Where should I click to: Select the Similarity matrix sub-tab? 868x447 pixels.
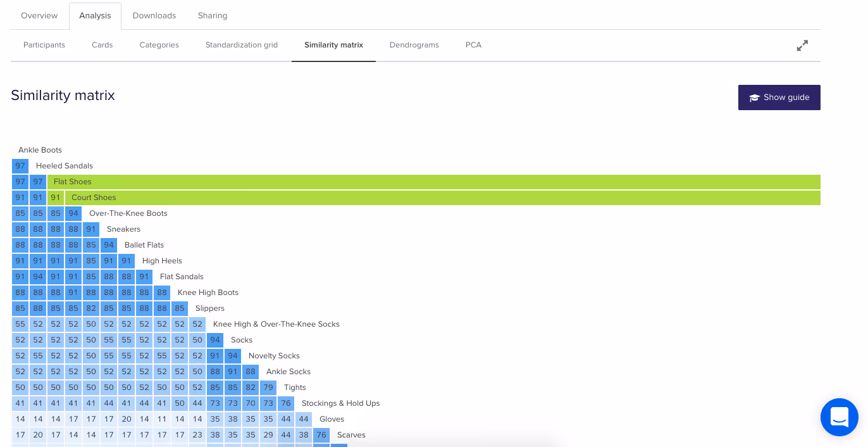333,45
